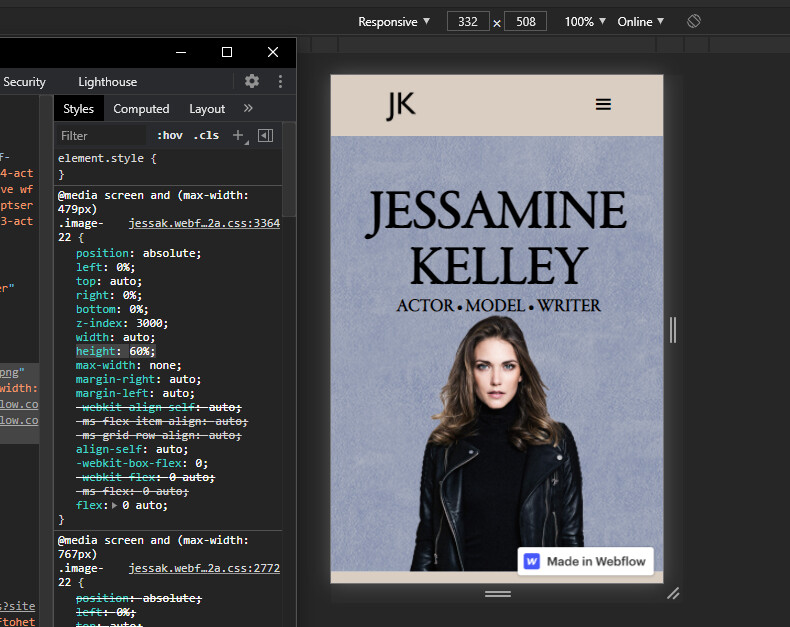The height and width of the screenshot is (627, 790).
Task: Click the Filter styles input field
Action: point(100,135)
